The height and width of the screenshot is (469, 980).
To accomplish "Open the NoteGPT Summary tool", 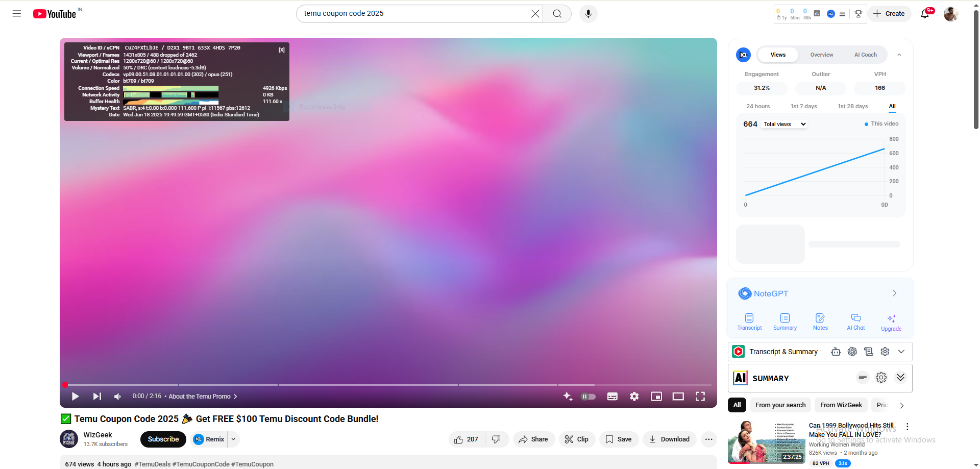I will tap(785, 322).
